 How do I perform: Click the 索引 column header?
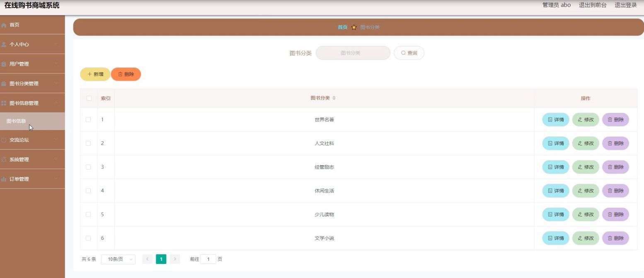click(x=106, y=98)
